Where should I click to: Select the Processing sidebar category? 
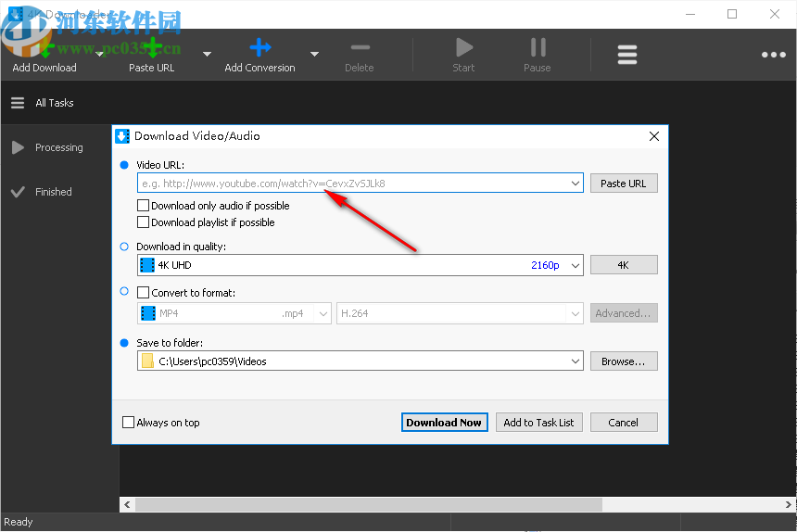tap(59, 147)
